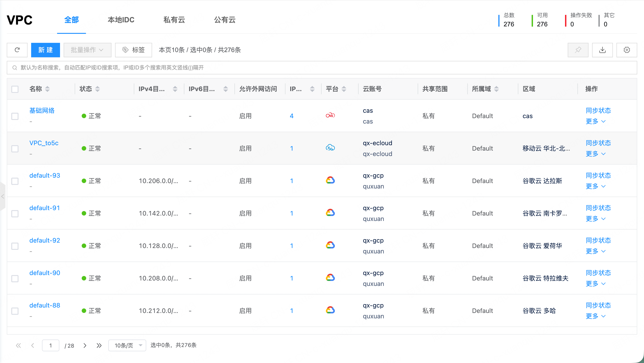Click the 标签 button
Screen dimensions: 644x363
pyautogui.click(x=134, y=50)
